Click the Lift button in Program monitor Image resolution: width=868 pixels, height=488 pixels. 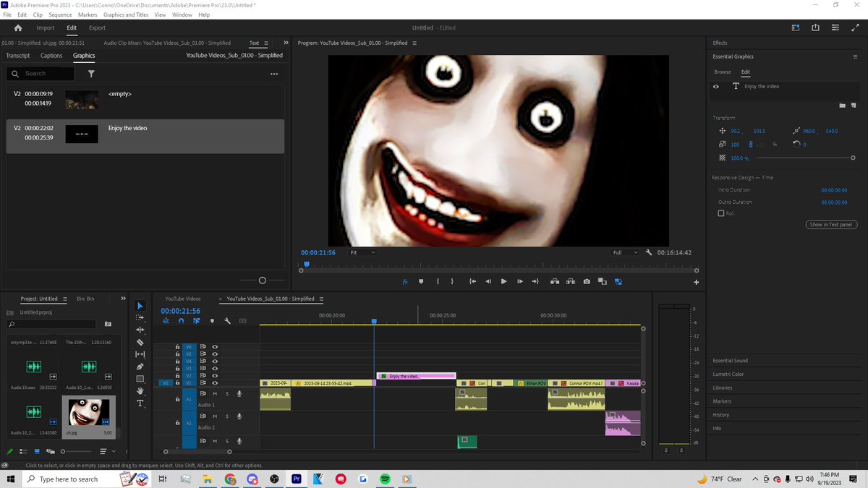pos(555,281)
